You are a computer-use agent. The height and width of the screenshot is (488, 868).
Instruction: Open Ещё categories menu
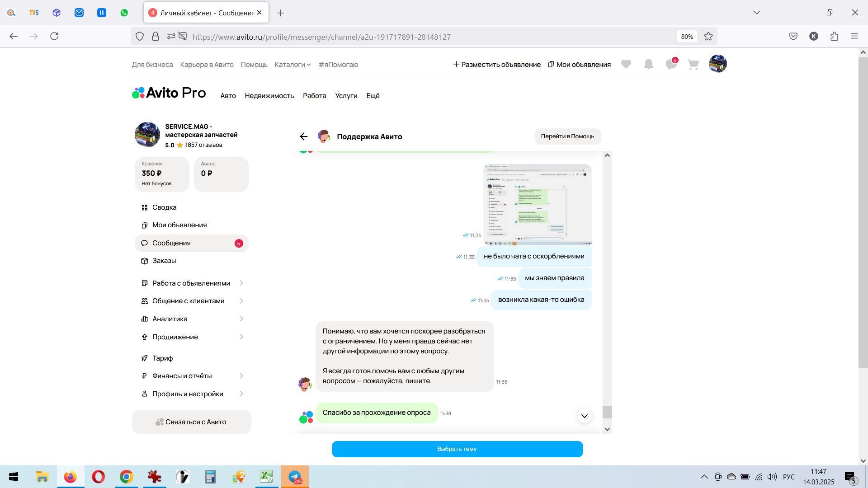point(373,96)
